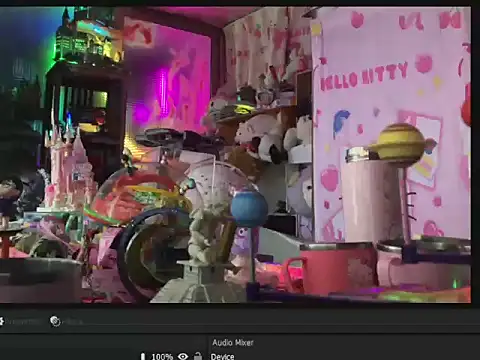Toggle the source lock icon
The height and width of the screenshot is (360, 480).
pos(198,356)
